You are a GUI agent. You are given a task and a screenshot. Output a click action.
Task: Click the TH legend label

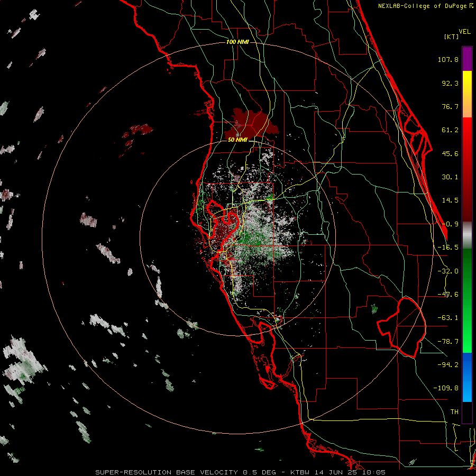[x=454, y=411]
